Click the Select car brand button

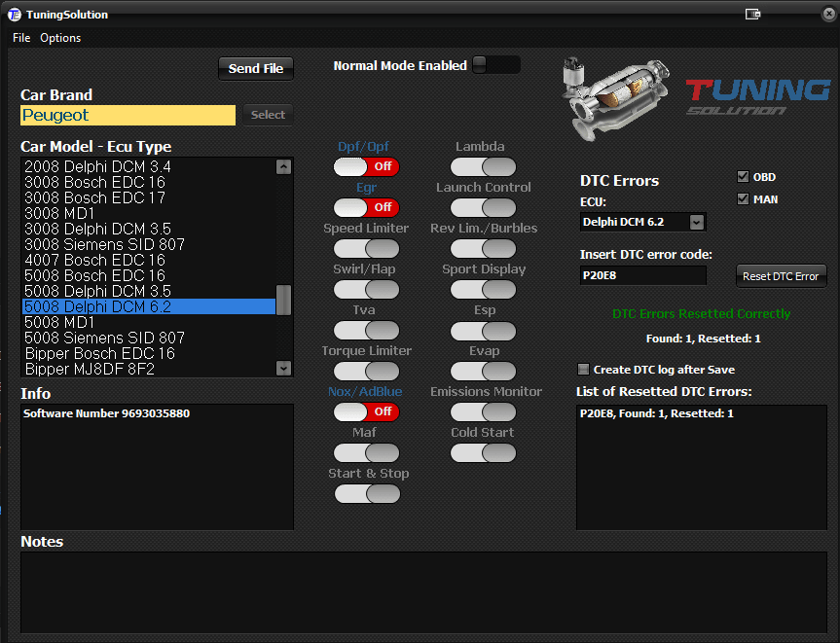[268, 115]
